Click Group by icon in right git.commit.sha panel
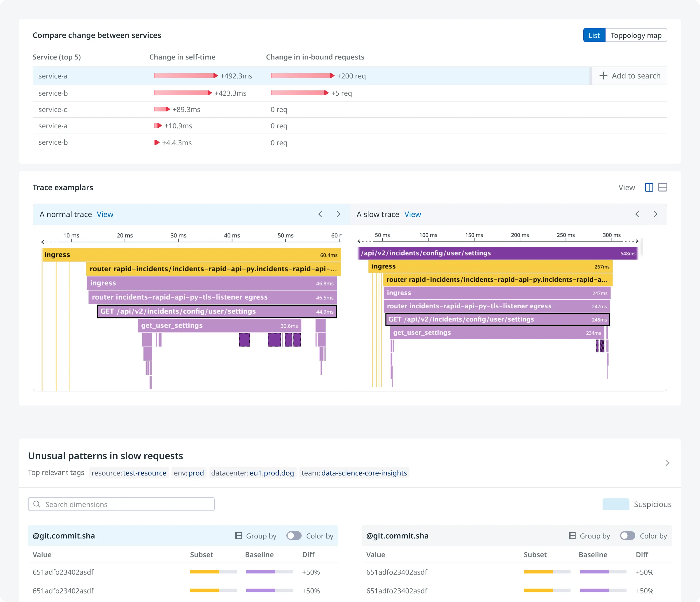700x602 pixels. pyautogui.click(x=572, y=536)
